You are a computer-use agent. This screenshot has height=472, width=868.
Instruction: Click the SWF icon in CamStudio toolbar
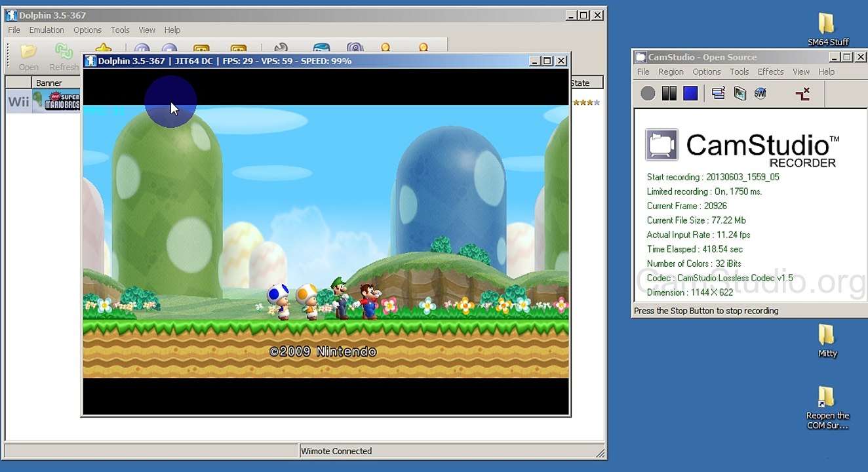[x=760, y=94]
